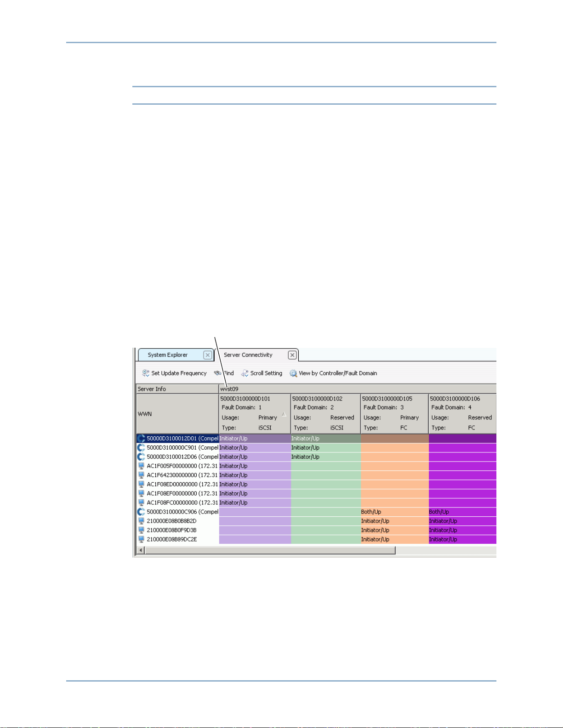
Task: Click sort arrow in 5000D3100000D101 column header
Action: coord(284,414)
